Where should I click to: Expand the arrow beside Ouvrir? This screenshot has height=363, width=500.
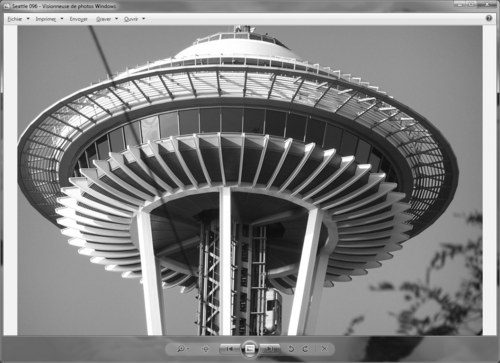[144, 19]
